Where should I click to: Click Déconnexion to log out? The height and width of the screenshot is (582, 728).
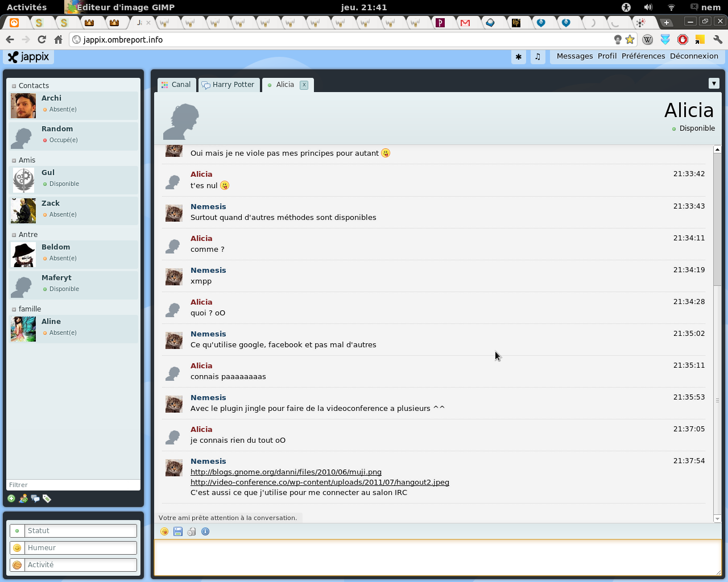(x=694, y=56)
